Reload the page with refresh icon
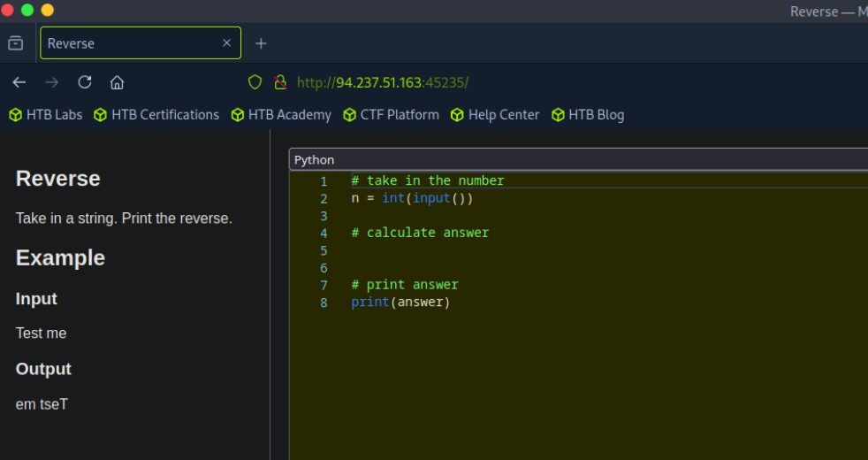This screenshot has height=460, width=868. coord(85,82)
